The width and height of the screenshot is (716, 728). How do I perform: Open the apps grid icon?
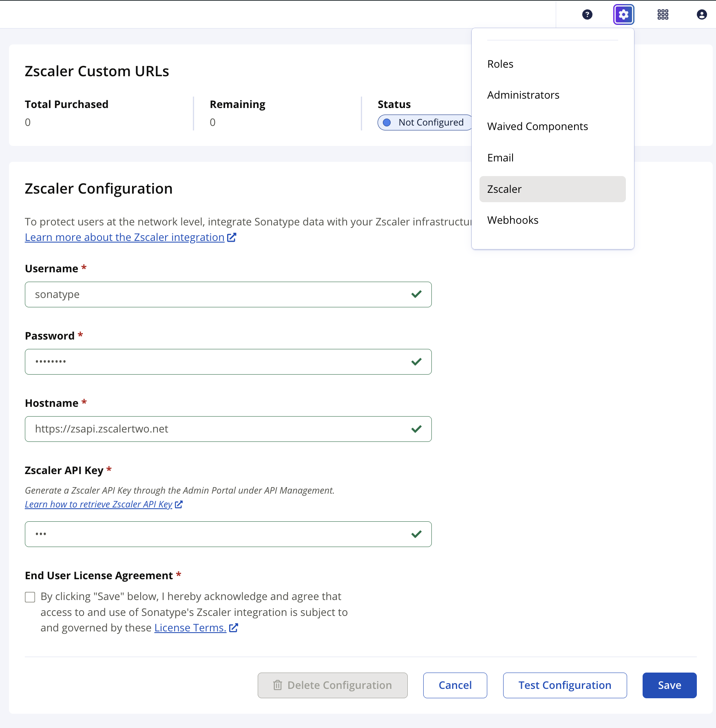663,15
